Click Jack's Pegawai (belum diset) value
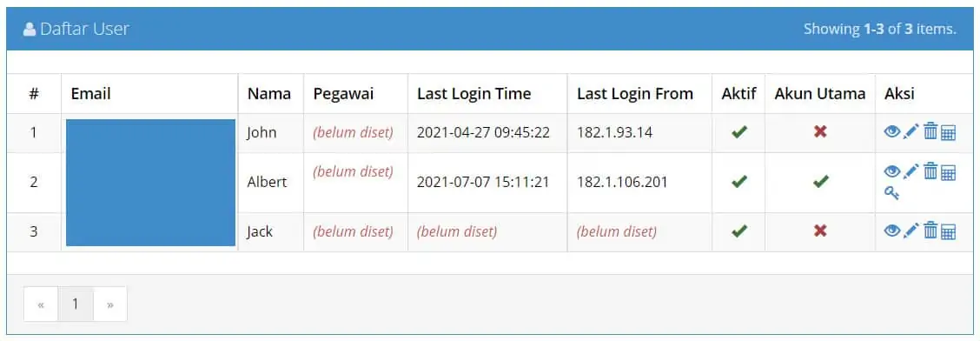This screenshot has height=341, width=980. coord(353,231)
